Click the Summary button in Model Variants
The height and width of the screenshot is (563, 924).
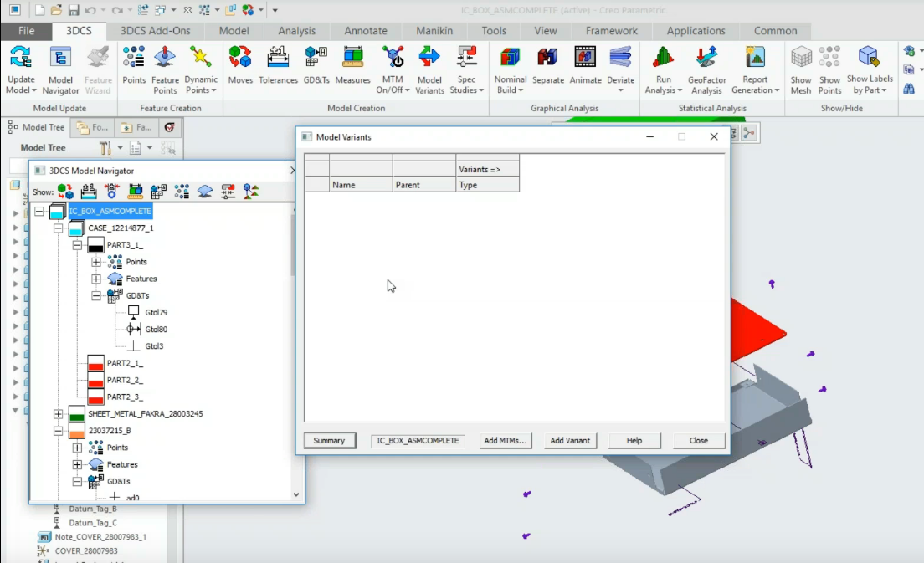tap(330, 441)
